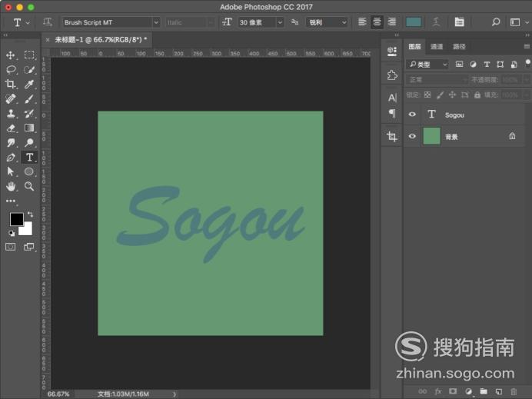Open the extra tools ellipsis menu
The image size is (532, 399).
[11, 201]
